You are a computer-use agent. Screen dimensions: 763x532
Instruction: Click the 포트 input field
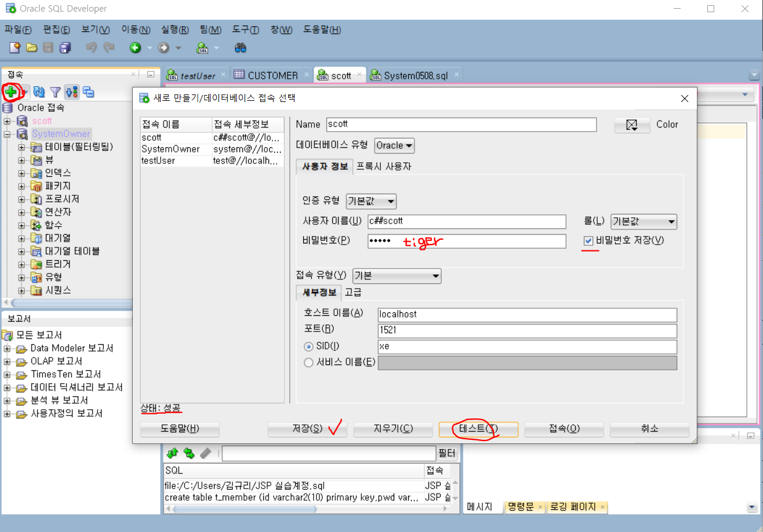(x=527, y=330)
